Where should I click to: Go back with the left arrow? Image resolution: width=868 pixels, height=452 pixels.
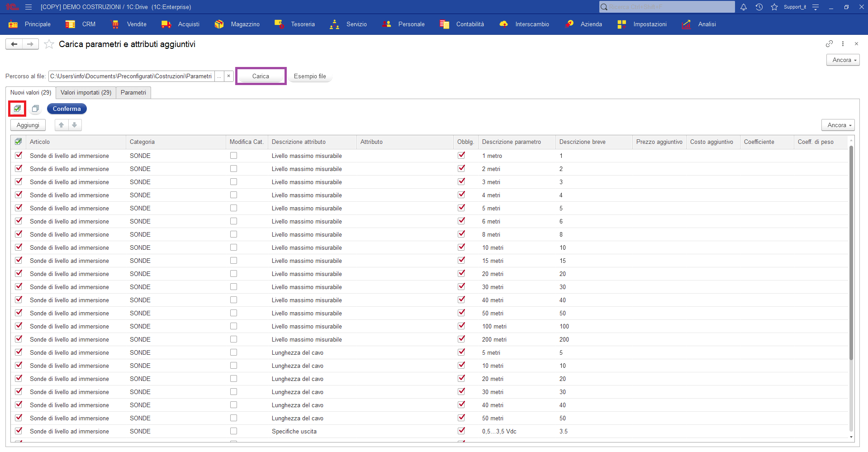[x=14, y=44]
